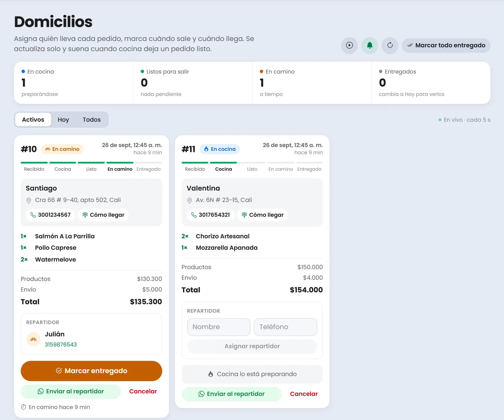This screenshot has height=420, width=504.
Task: Open Cómo llegar for Santiago's address
Action: click(x=103, y=215)
